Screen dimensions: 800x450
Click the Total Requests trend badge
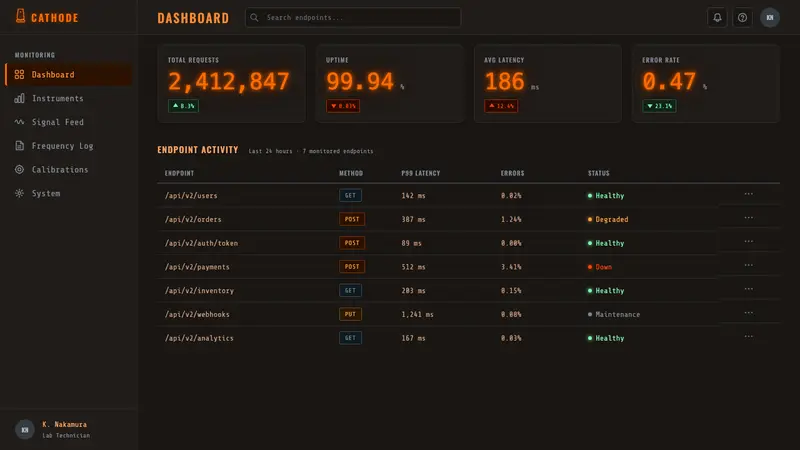click(x=183, y=106)
